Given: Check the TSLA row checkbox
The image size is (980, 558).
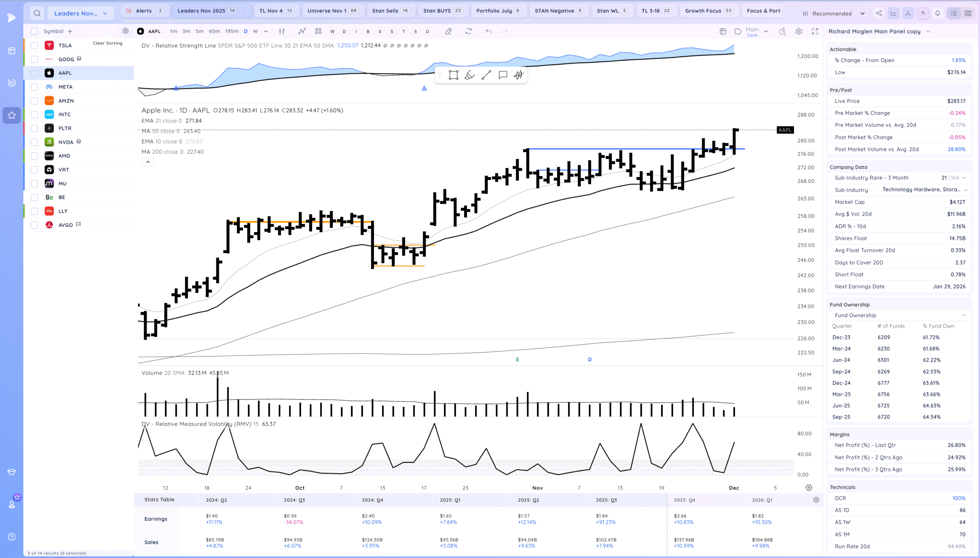Looking at the screenshot, I should click(34, 46).
